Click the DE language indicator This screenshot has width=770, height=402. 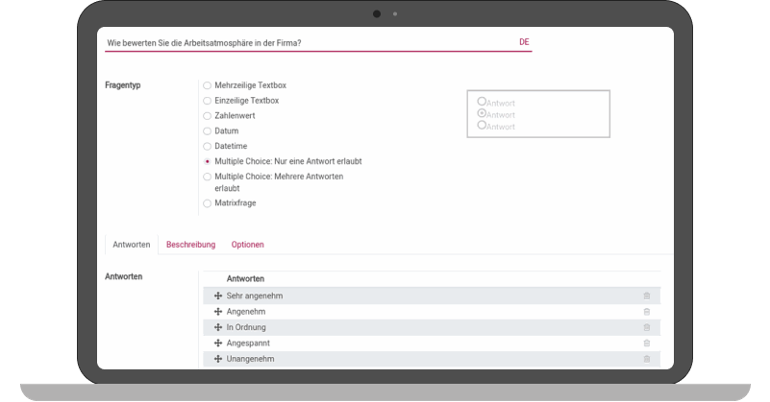point(524,42)
